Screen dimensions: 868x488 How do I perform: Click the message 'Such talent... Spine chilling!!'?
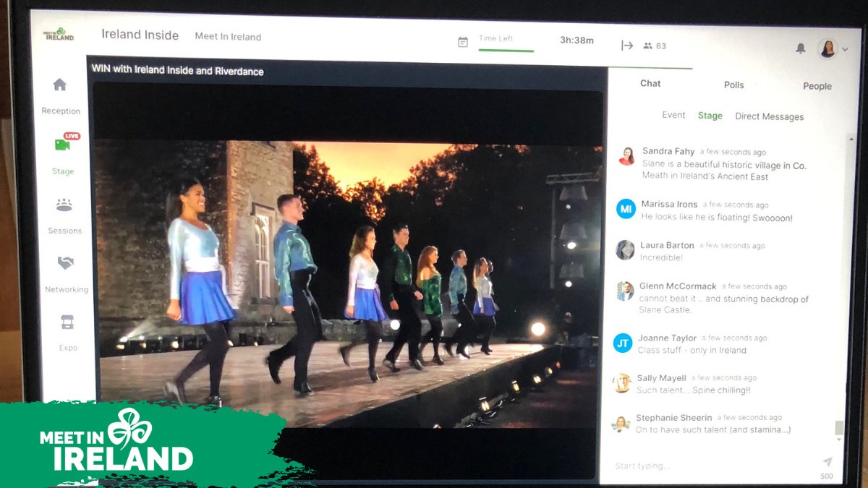[x=693, y=390]
